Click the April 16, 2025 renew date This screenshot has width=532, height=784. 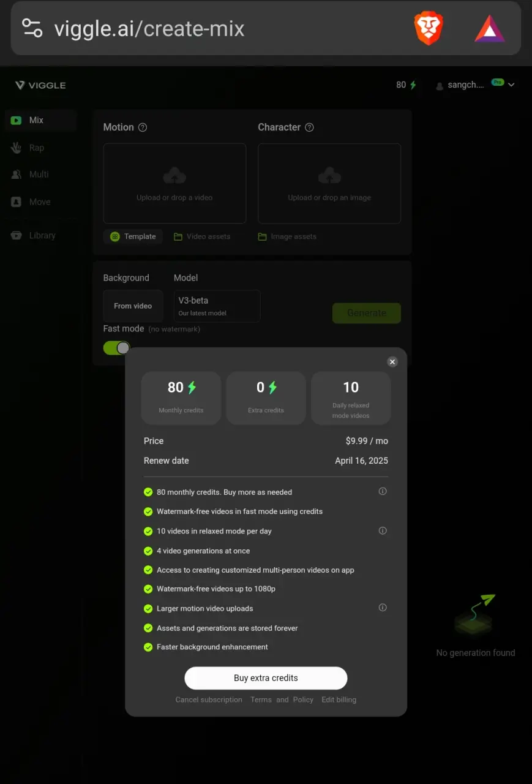coord(361,461)
